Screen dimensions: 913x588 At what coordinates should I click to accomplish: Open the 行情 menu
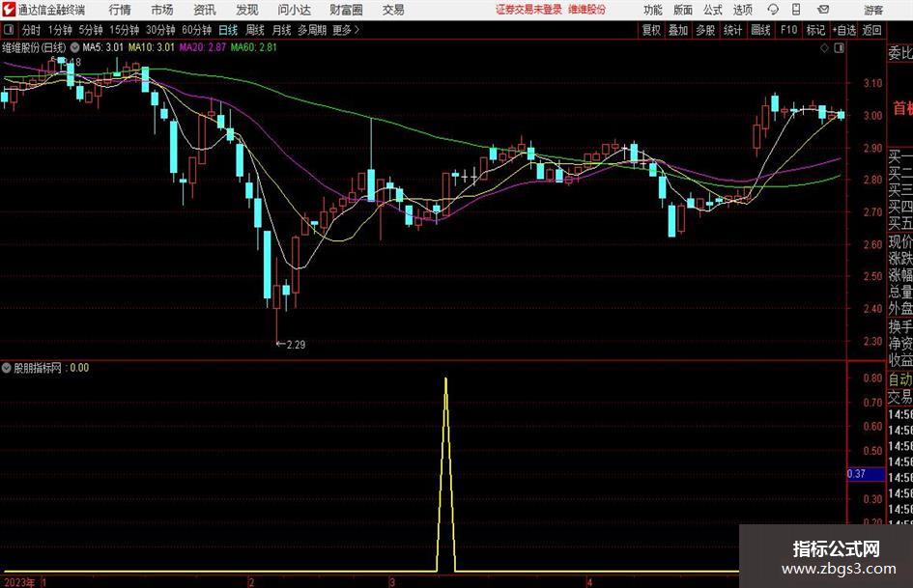click(120, 10)
